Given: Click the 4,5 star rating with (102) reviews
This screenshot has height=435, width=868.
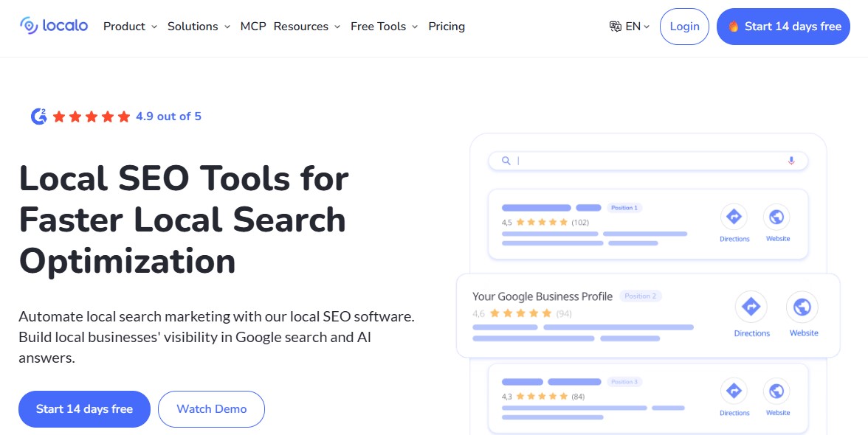Looking at the screenshot, I should point(545,222).
